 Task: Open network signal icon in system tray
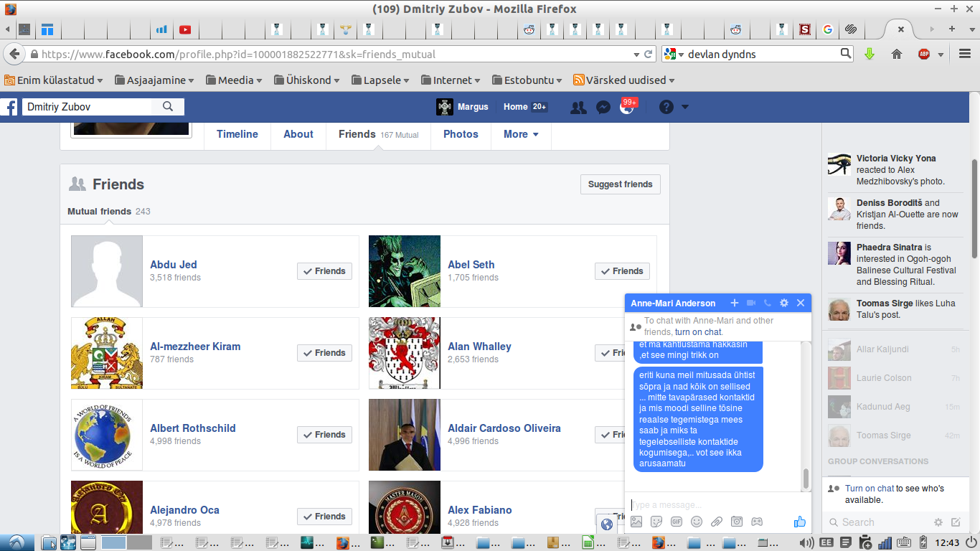coord(885,542)
